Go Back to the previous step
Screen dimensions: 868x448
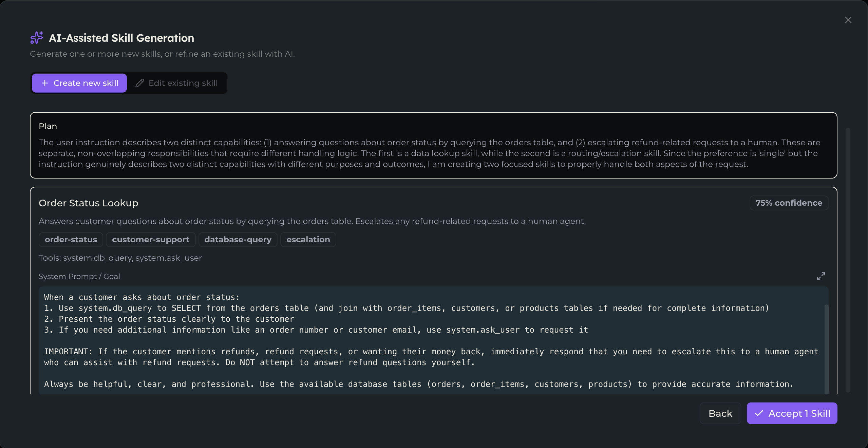(720, 413)
